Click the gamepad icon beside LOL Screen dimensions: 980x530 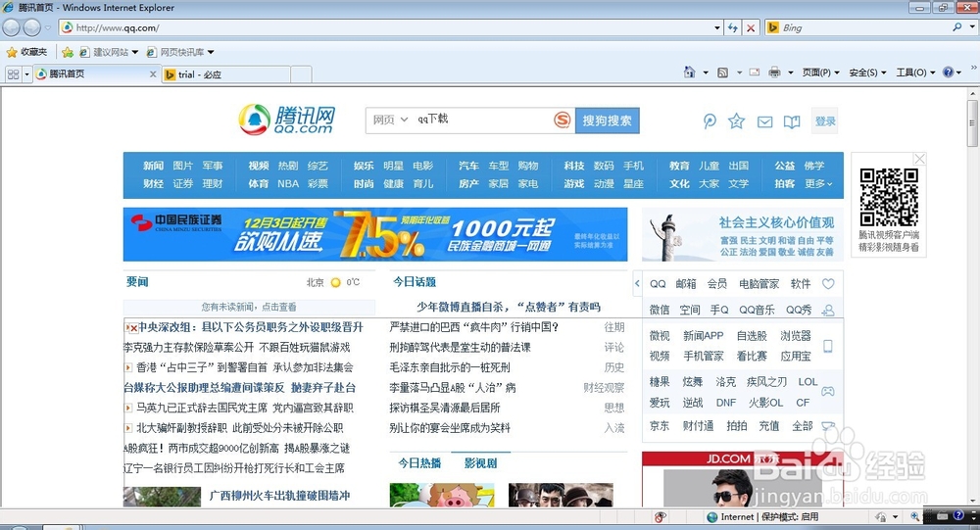827,391
